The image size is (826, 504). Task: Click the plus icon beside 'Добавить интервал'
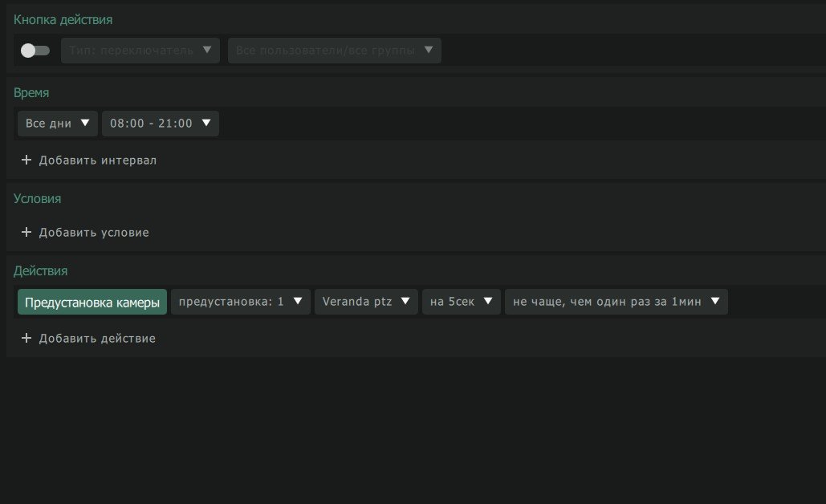pyautogui.click(x=26, y=160)
